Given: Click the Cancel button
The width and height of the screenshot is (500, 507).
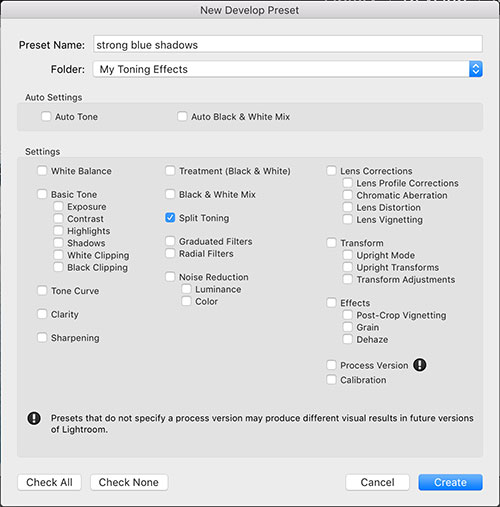Looking at the screenshot, I should pos(377,482).
